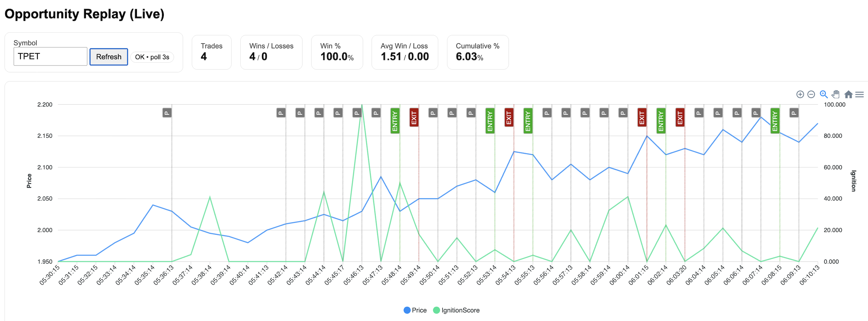The image size is (868, 321).
Task: Toggle the Price series in legend
Action: [x=415, y=310]
